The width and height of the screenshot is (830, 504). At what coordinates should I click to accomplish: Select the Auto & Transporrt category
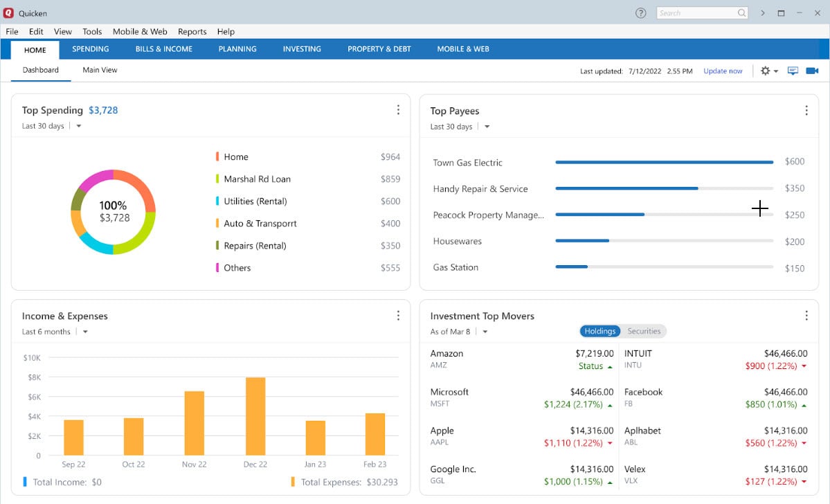click(x=260, y=224)
